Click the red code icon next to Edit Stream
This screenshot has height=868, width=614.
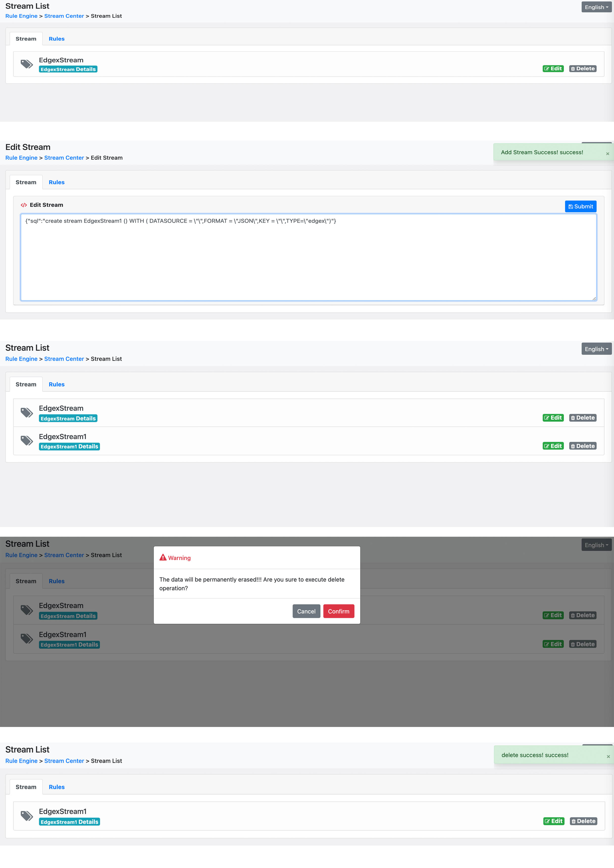[24, 205]
